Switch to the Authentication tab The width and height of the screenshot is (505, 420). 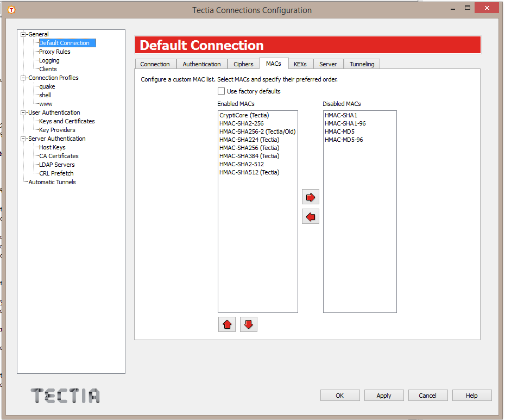(x=202, y=64)
